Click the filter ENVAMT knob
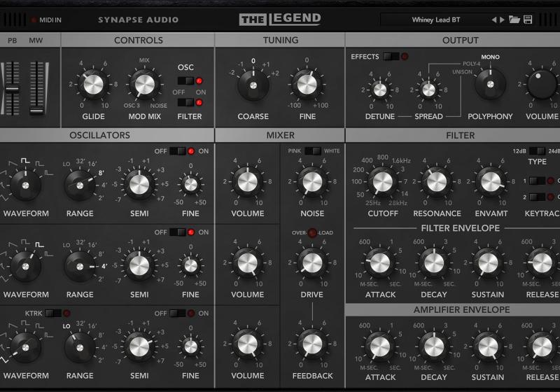 click(x=491, y=181)
